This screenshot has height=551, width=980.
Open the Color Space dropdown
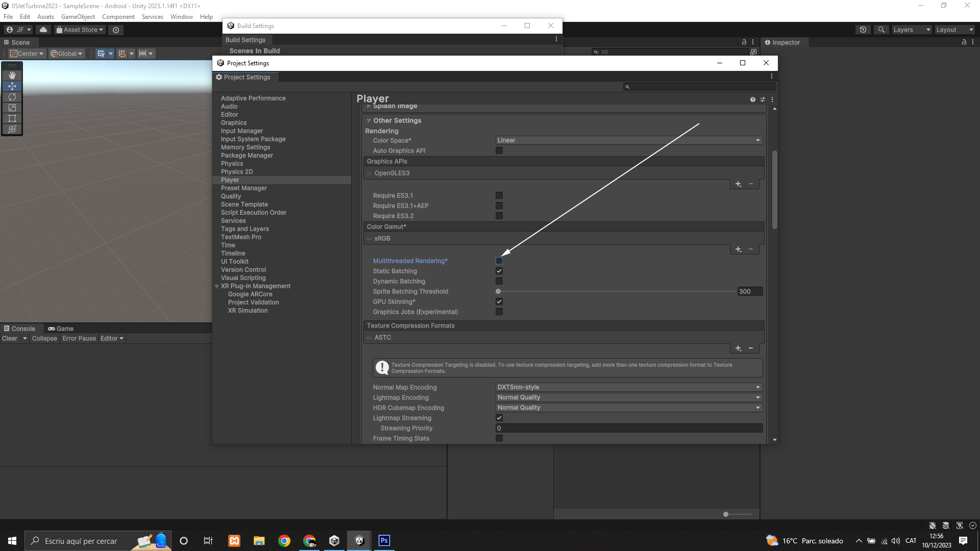coord(629,140)
